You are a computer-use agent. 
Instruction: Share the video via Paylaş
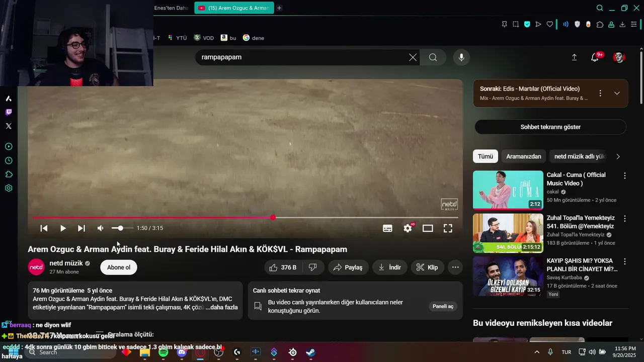coord(348,267)
